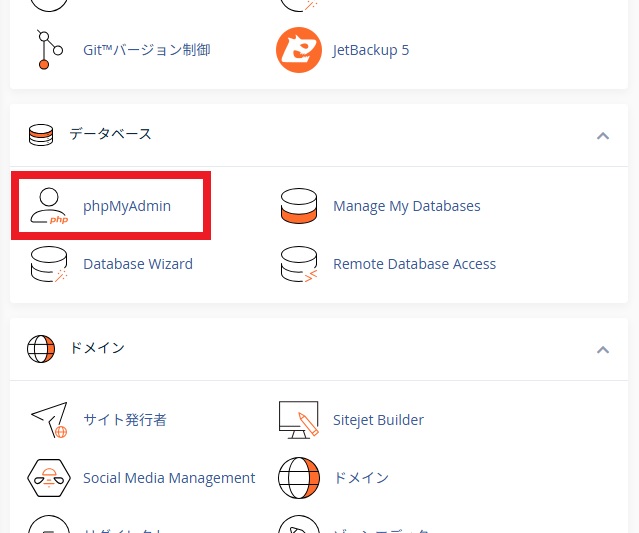Launch the Database Wizard link

tap(138, 264)
